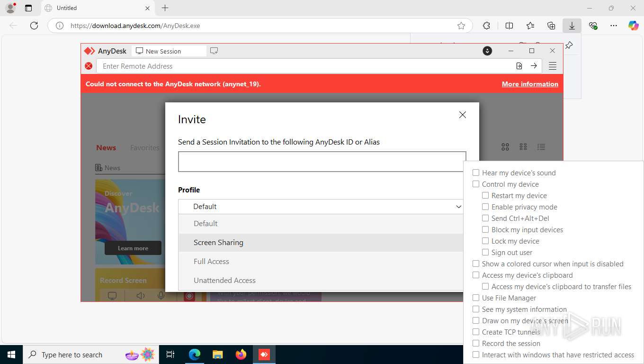Choose Full Access profile option
The width and height of the screenshot is (644, 364).
pyautogui.click(x=321, y=262)
